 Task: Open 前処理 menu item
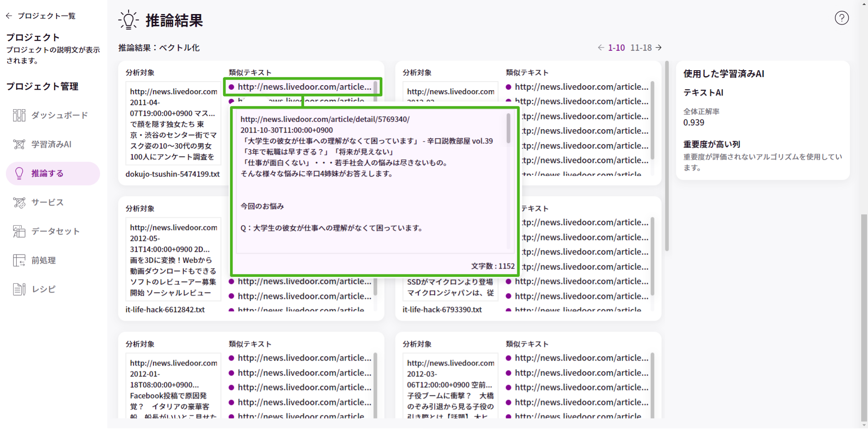pyautogui.click(x=53, y=260)
